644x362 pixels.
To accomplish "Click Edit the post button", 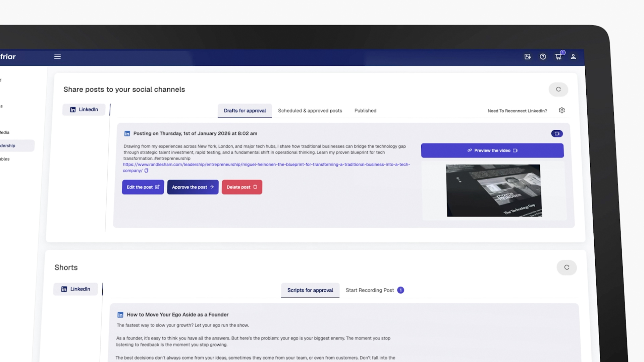I will tap(143, 187).
